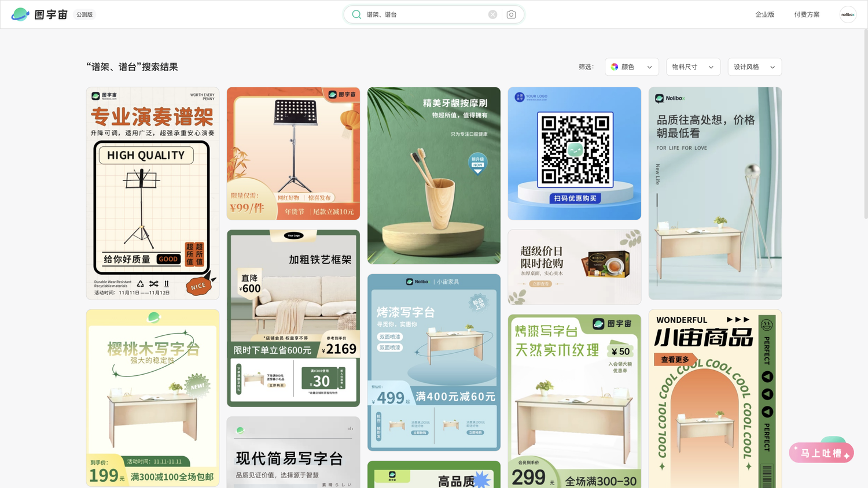Image resolution: width=868 pixels, height=488 pixels.
Task: Open the 高品质 template at the bottom
Action: pos(434,474)
